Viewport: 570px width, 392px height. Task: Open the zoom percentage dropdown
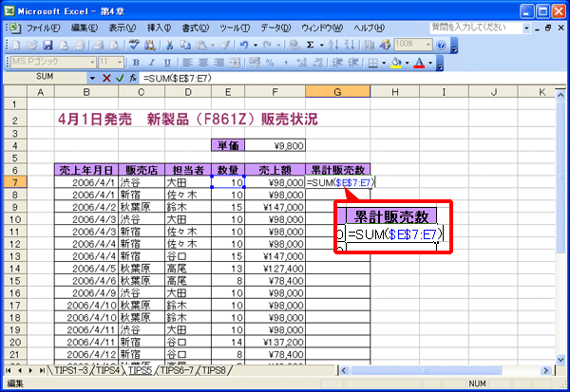pyautogui.click(x=428, y=45)
